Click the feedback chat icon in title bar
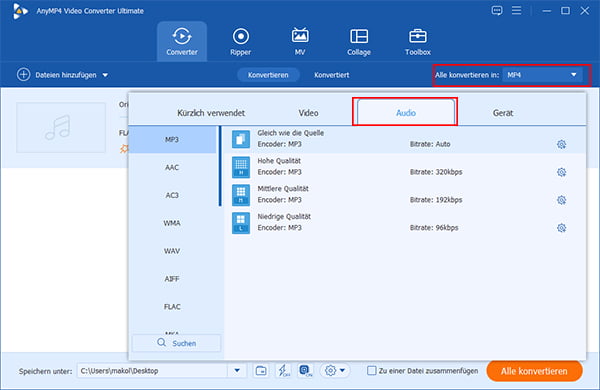Image resolution: width=600 pixels, height=390 pixels. (497, 11)
